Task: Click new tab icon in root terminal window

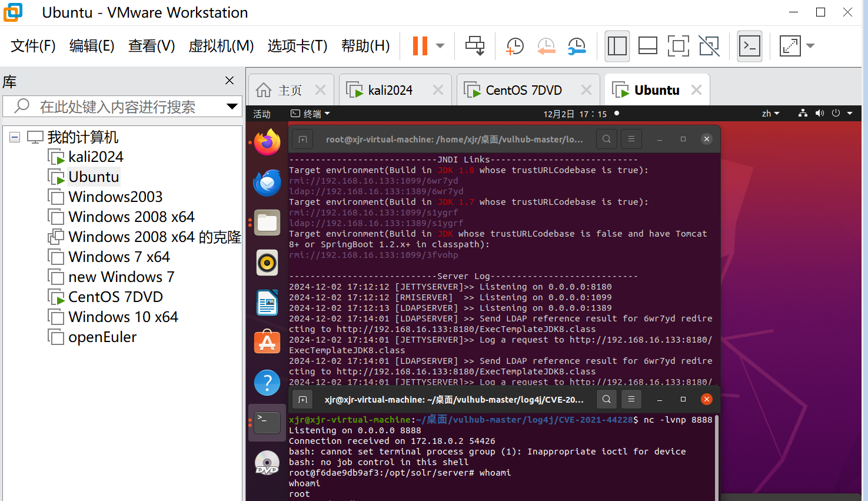Action: (302, 139)
